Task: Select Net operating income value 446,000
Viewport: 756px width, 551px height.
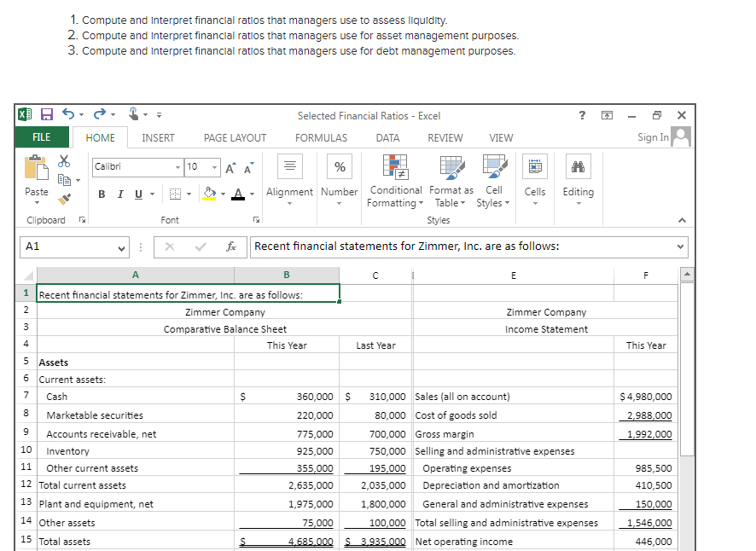Action: point(646,541)
